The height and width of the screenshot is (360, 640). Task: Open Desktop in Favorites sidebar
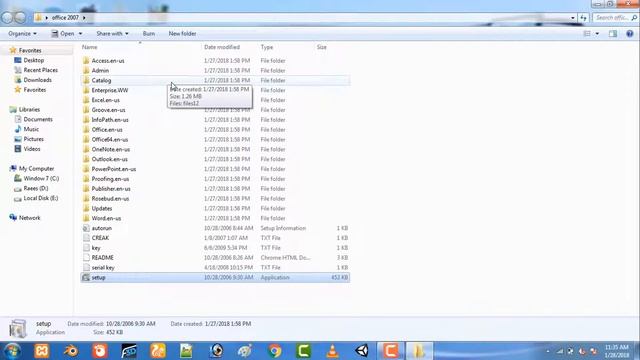point(33,60)
